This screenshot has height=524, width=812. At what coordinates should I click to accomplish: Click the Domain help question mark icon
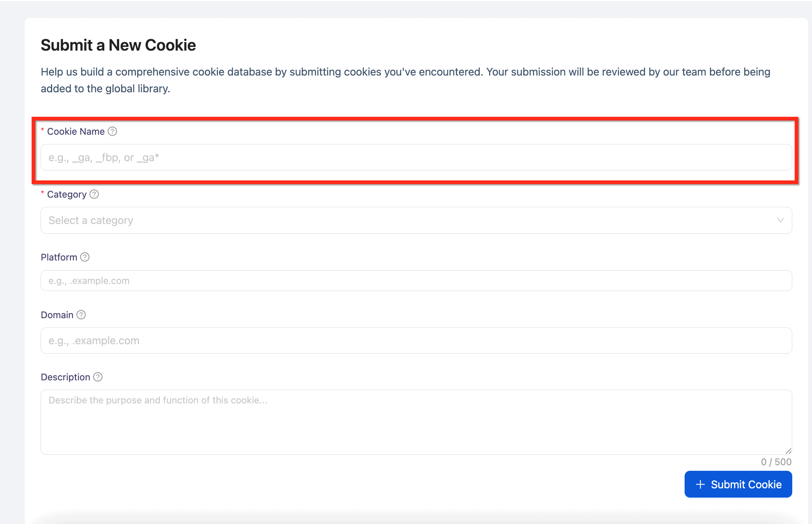pyautogui.click(x=81, y=314)
